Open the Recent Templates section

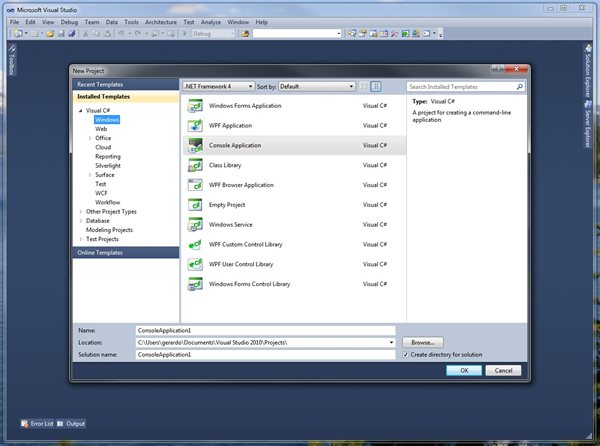pyautogui.click(x=126, y=85)
